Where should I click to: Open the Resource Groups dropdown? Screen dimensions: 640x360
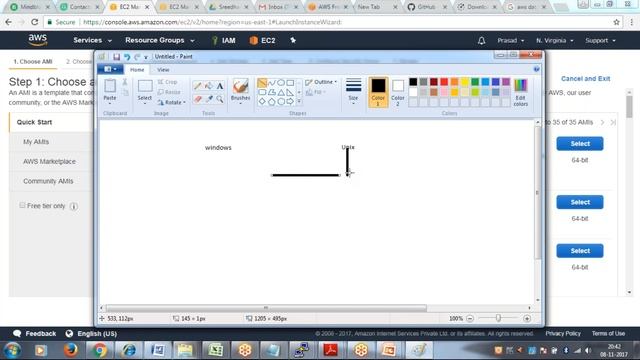160,40
